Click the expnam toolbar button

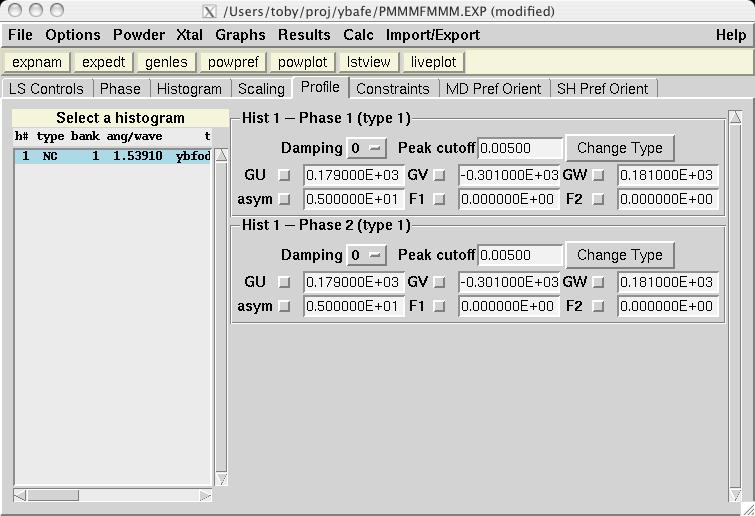coord(37,62)
